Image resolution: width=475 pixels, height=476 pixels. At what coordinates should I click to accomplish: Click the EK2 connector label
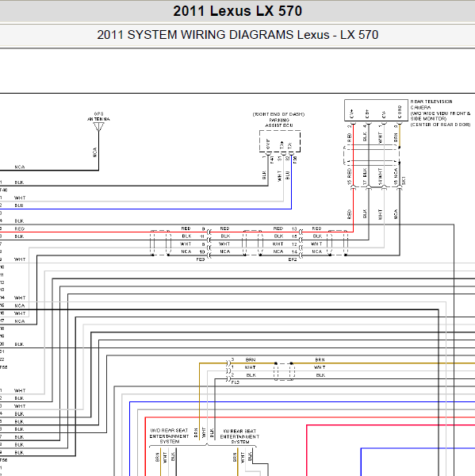coord(293,259)
